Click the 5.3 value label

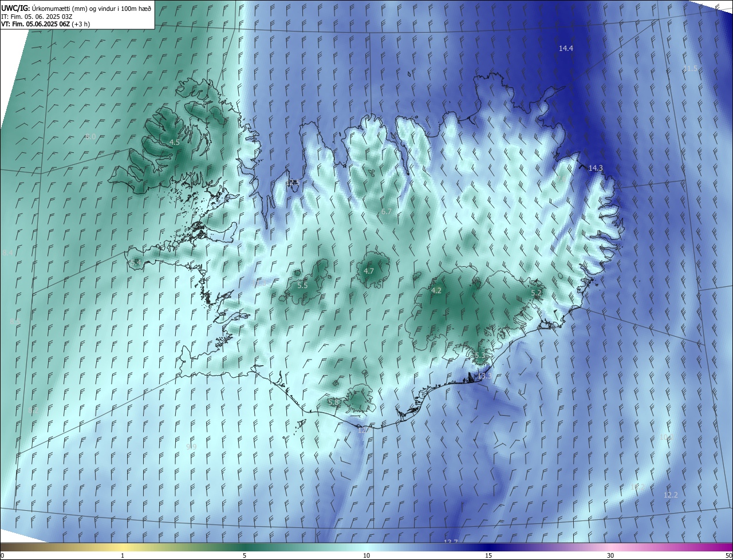480,356
